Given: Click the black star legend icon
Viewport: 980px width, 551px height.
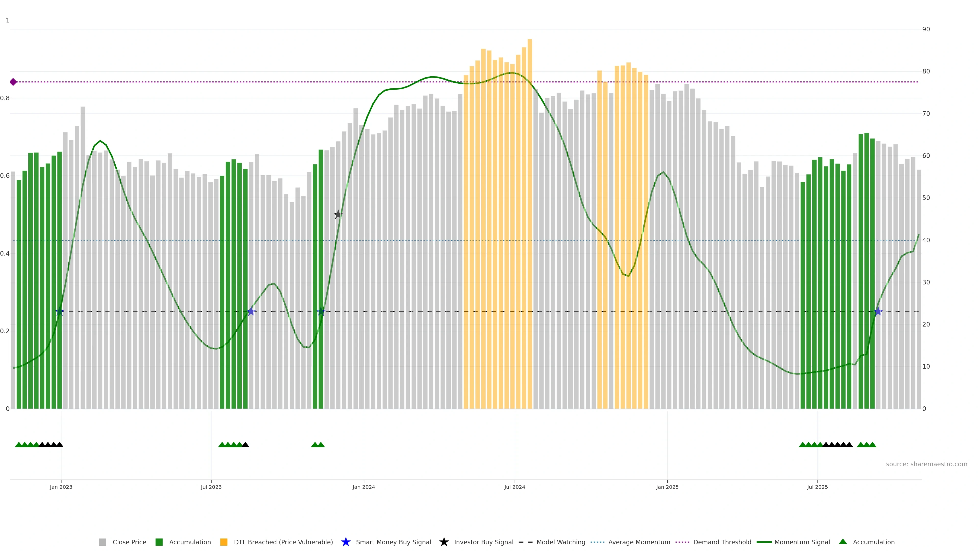Looking at the screenshot, I should coord(444,542).
